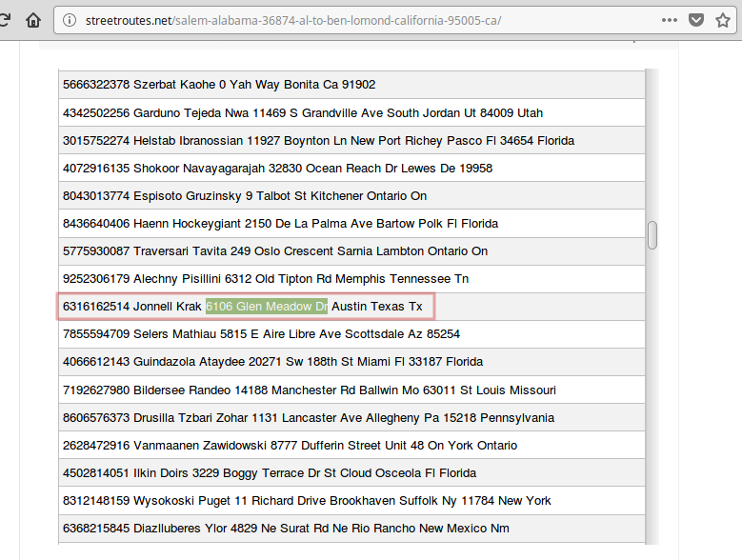Click Austin Texas Tx text
The image size is (742, 560).
[x=377, y=307]
